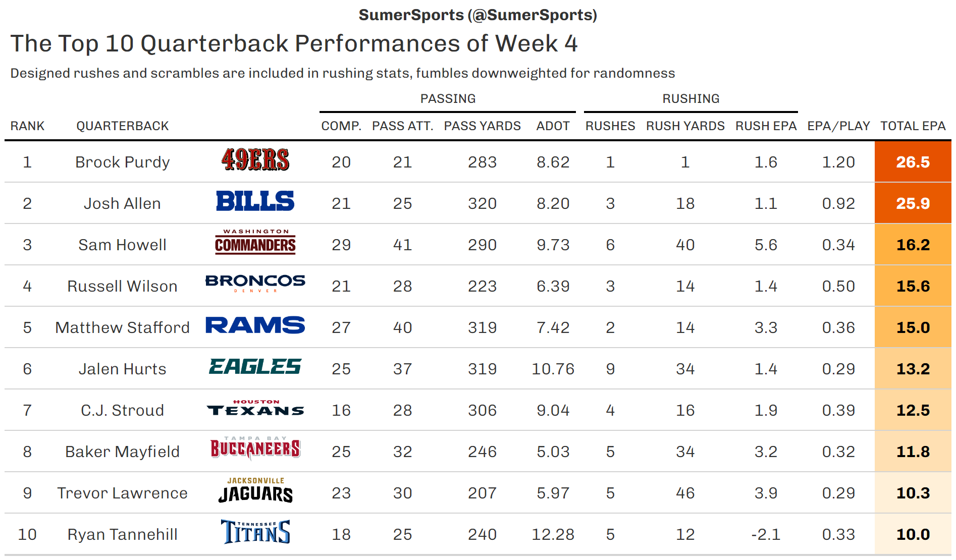The image size is (956, 560).
Task: Click Sam Howell's 16.2 total EPA cell
Action: click(913, 245)
